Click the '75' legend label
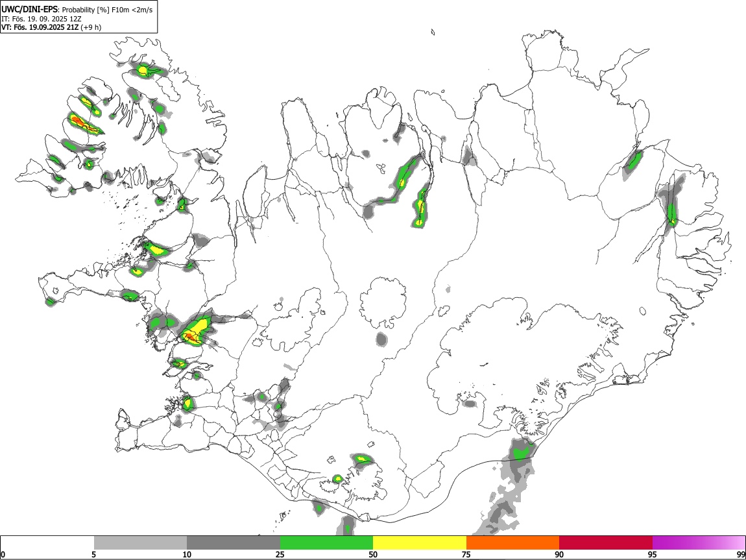This screenshot has height=560, width=746. tap(466, 554)
